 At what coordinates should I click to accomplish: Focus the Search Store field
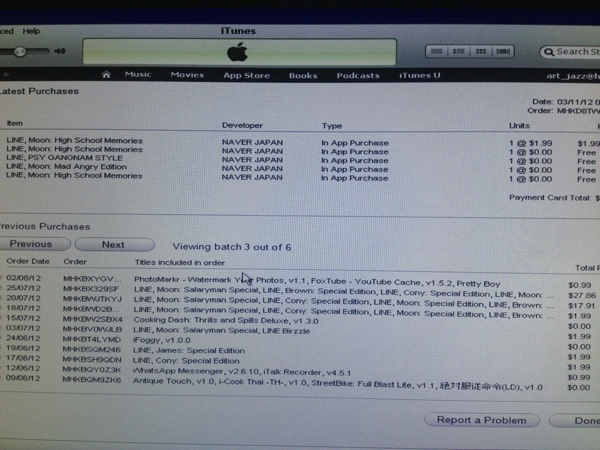(570, 52)
